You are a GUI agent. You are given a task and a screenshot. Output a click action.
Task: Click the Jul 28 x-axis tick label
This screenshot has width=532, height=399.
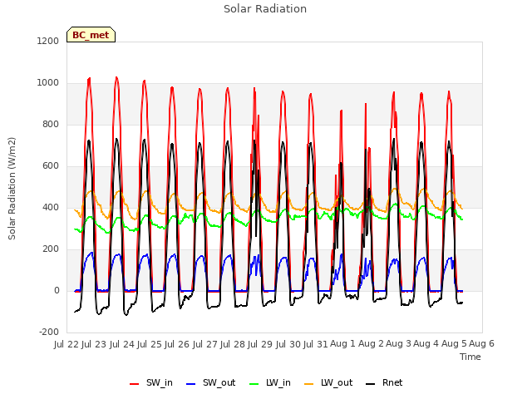click(233, 344)
